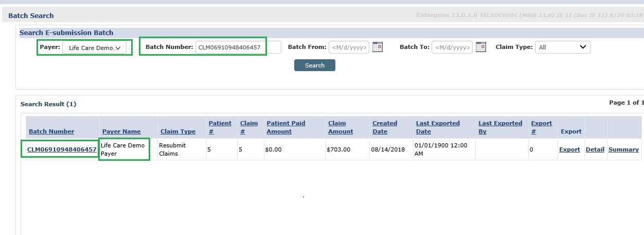Open the Batch To calendar picker icon
The width and height of the screenshot is (644, 235).
[481, 47]
